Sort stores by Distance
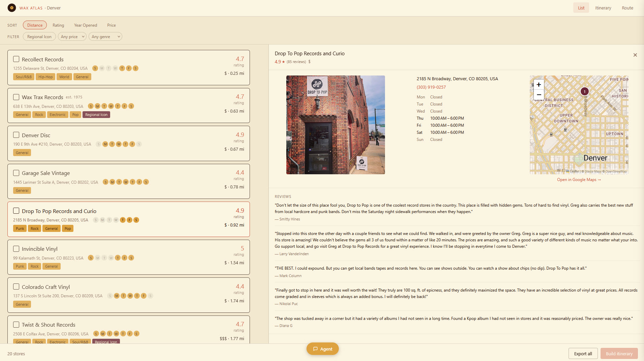 coord(35,25)
